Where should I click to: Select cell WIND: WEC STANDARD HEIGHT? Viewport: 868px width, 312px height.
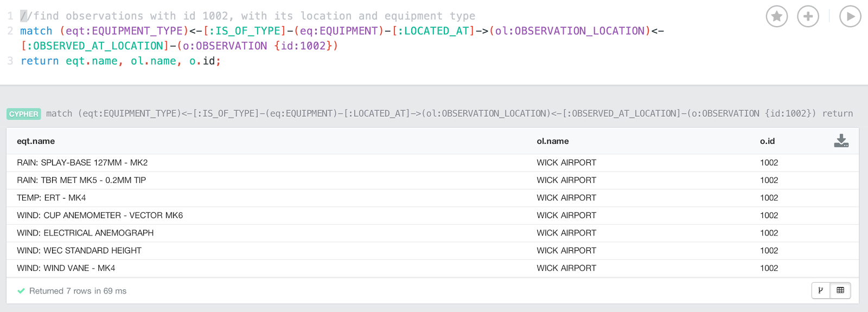point(79,251)
